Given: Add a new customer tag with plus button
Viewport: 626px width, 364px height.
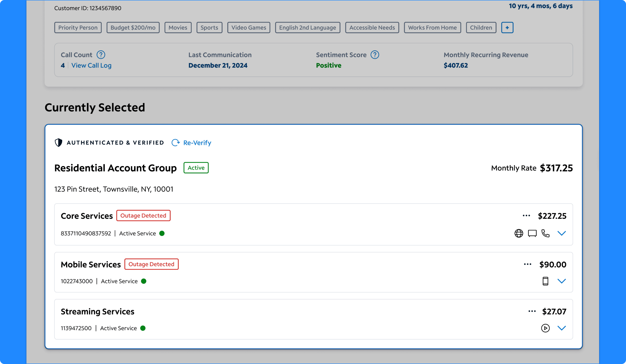Looking at the screenshot, I should point(507,28).
